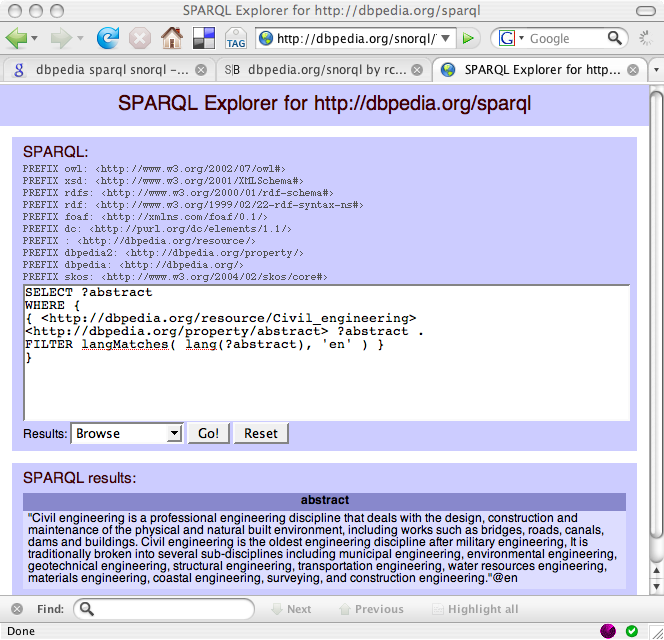Click the URL address field

point(356,39)
